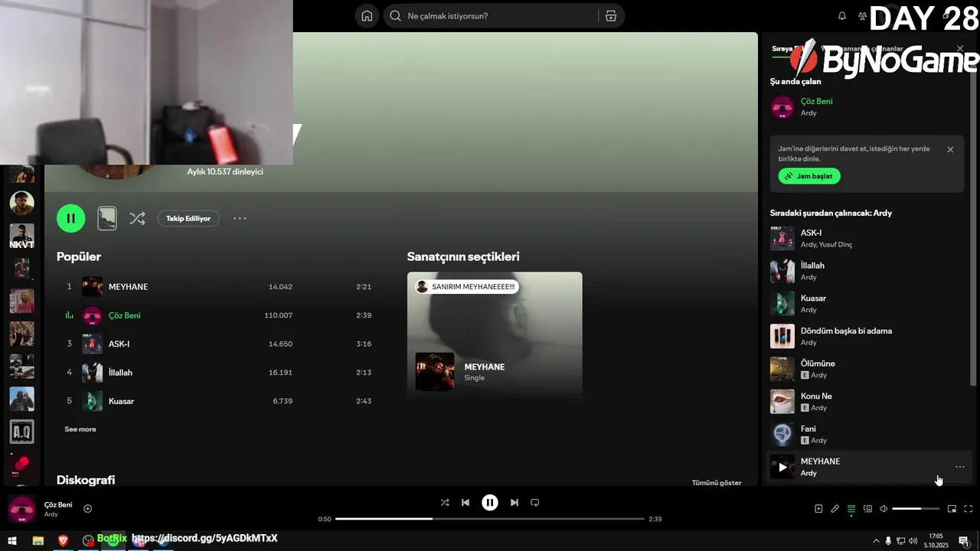Open Çöz Beni in the now playing queue
The height and width of the screenshot is (551, 980).
click(x=867, y=107)
